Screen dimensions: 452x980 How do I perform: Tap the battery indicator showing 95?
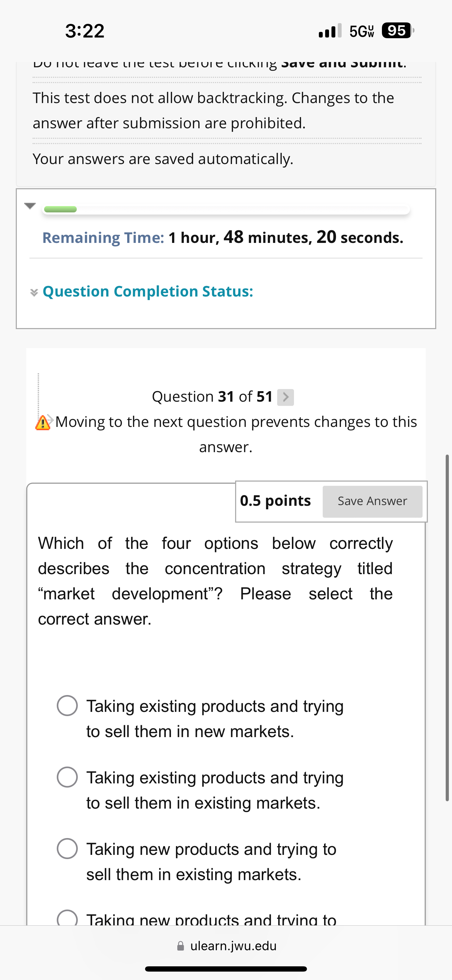[396, 31]
